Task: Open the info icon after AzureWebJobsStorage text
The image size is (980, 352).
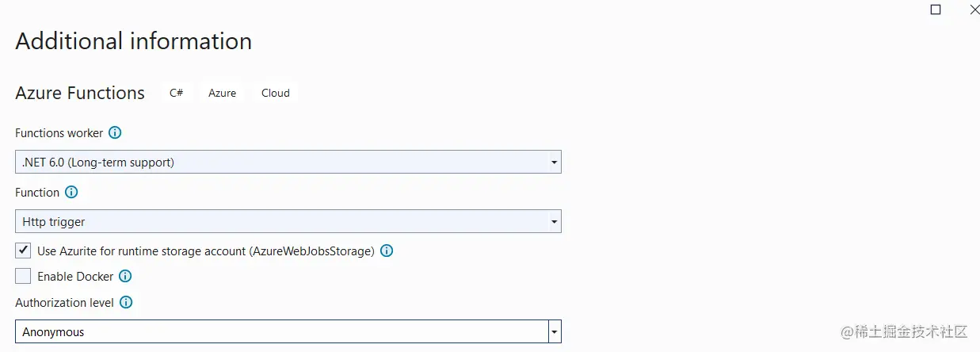Action: [387, 251]
